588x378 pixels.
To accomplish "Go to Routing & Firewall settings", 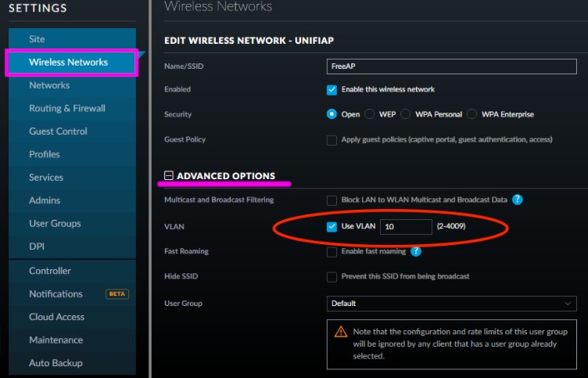I will point(72,108).
